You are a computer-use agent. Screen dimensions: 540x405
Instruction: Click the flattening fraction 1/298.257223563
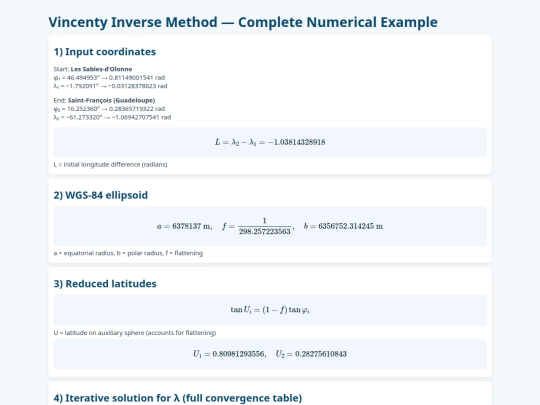point(264,226)
